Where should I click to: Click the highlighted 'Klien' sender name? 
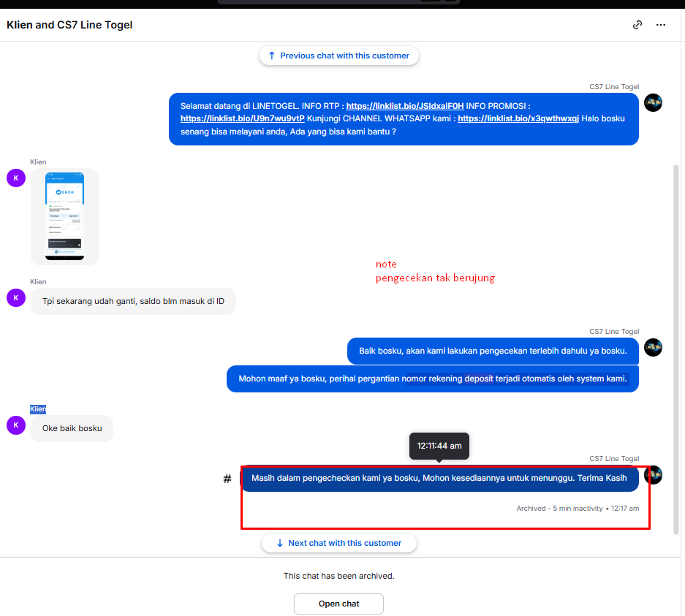click(x=38, y=409)
